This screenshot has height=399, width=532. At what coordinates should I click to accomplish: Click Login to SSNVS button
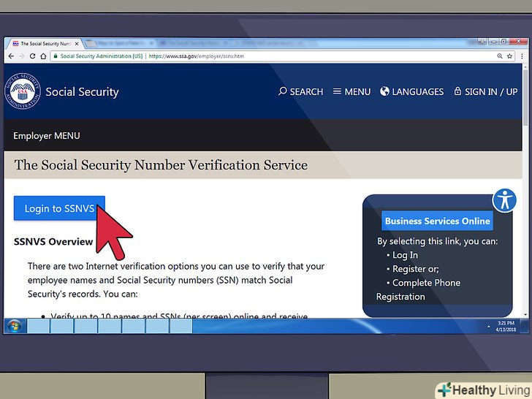tap(59, 208)
